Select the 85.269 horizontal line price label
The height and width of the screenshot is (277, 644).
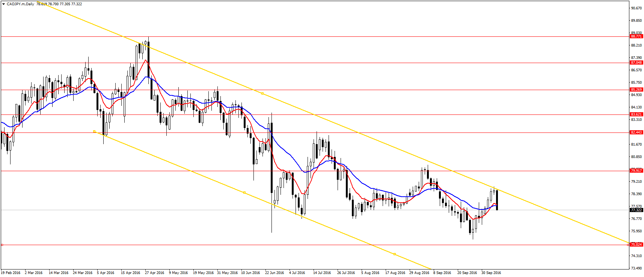636,90
